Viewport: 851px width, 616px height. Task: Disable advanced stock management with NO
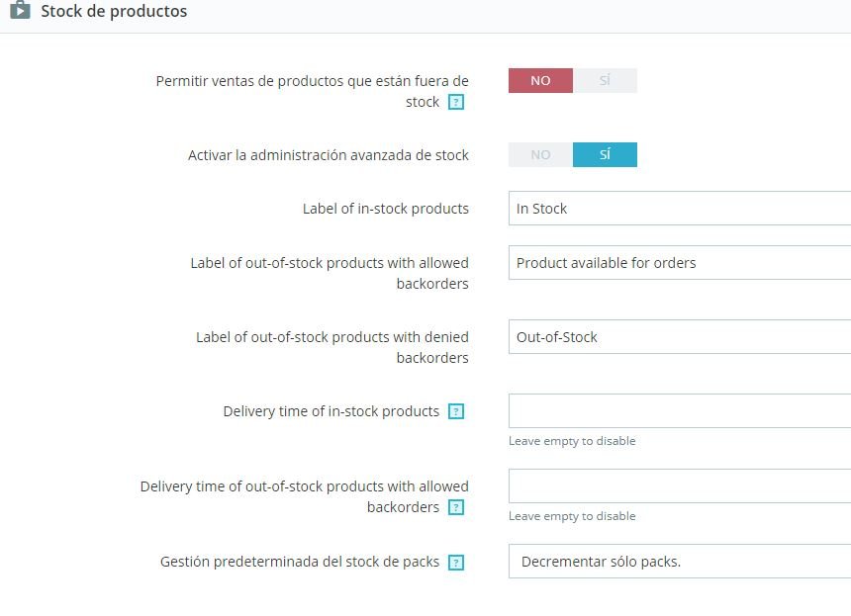pyautogui.click(x=540, y=155)
